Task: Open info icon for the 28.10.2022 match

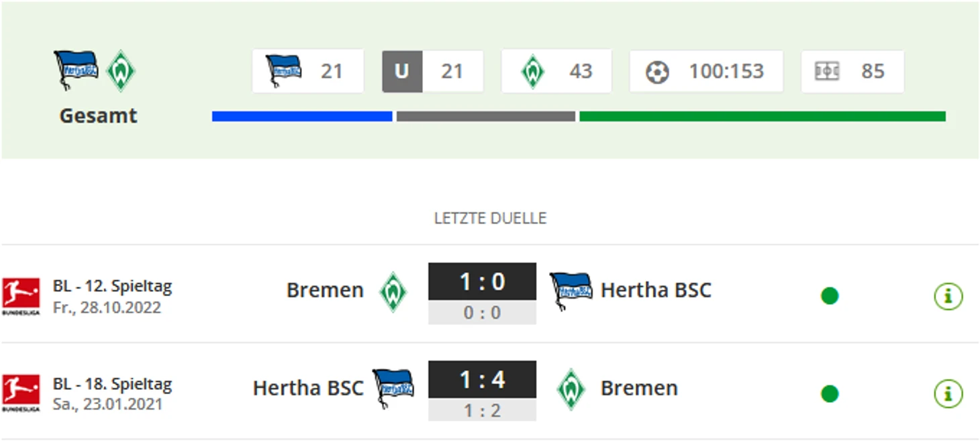Action: (x=948, y=296)
